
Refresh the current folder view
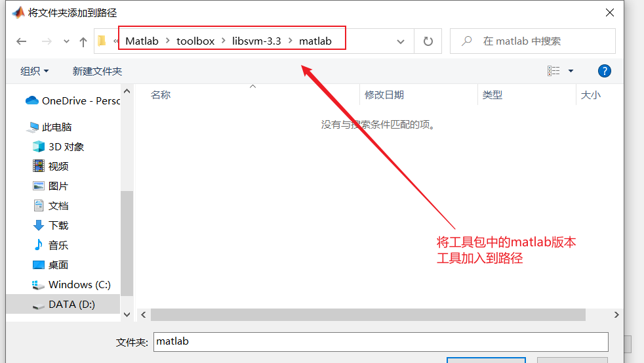click(428, 41)
